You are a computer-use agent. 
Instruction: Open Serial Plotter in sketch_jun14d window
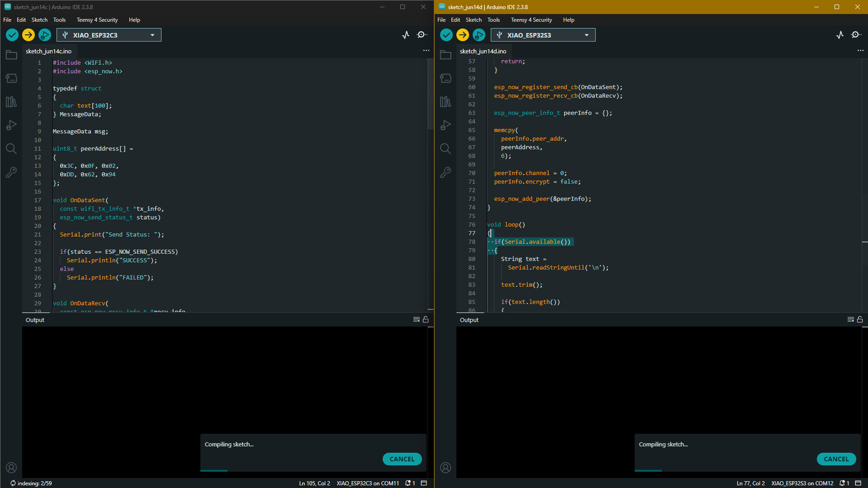(x=840, y=35)
